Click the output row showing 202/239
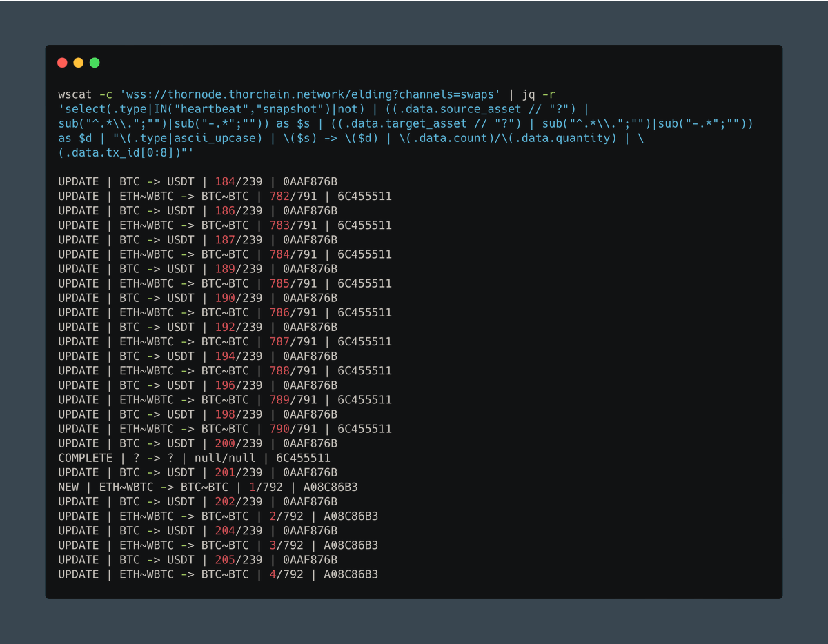Viewport: 828px width, 644px height. point(197,501)
